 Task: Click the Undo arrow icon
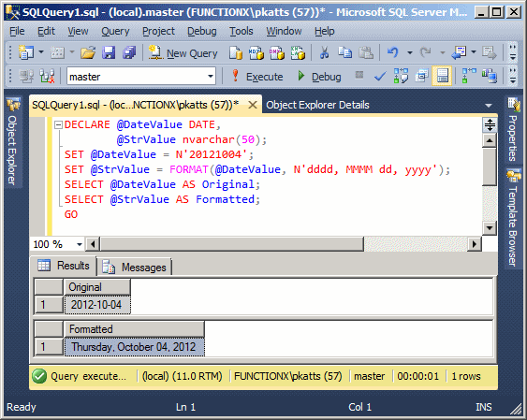pos(392,52)
